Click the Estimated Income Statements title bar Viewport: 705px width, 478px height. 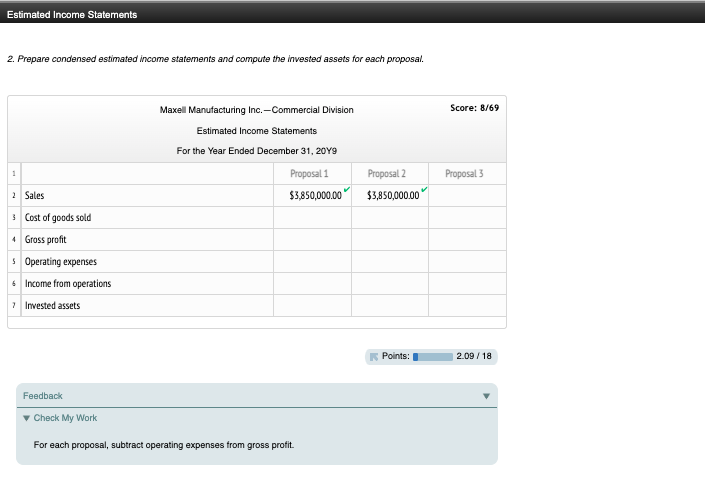[352, 14]
